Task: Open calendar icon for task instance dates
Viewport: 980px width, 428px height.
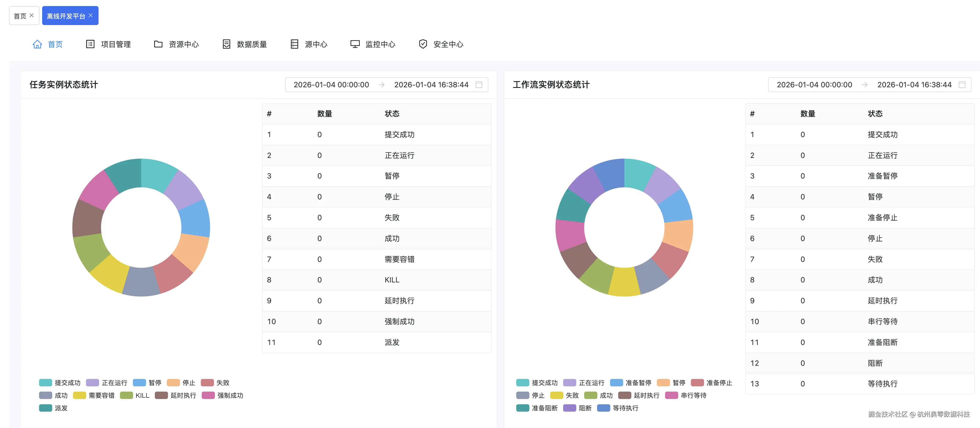Action: tap(479, 85)
